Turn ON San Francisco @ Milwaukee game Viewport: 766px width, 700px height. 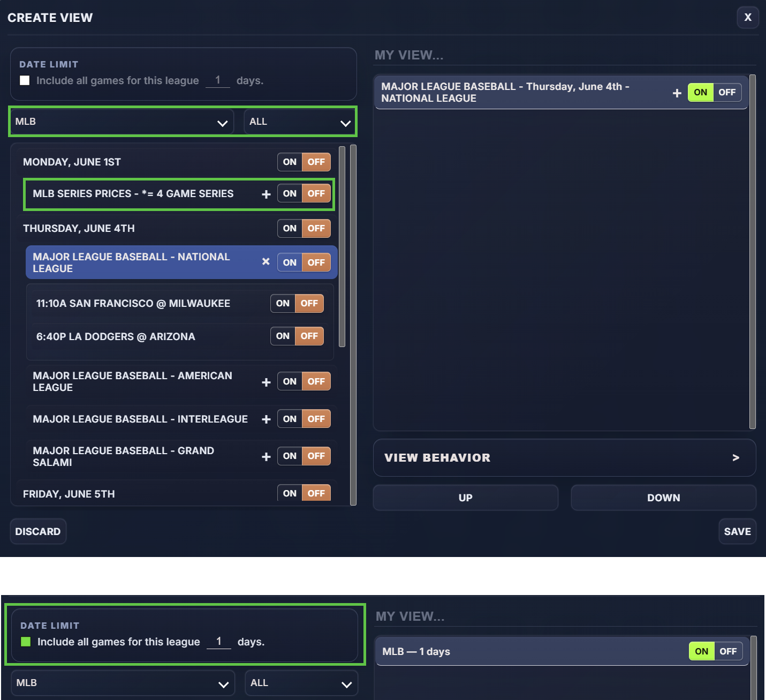(283, 304)
